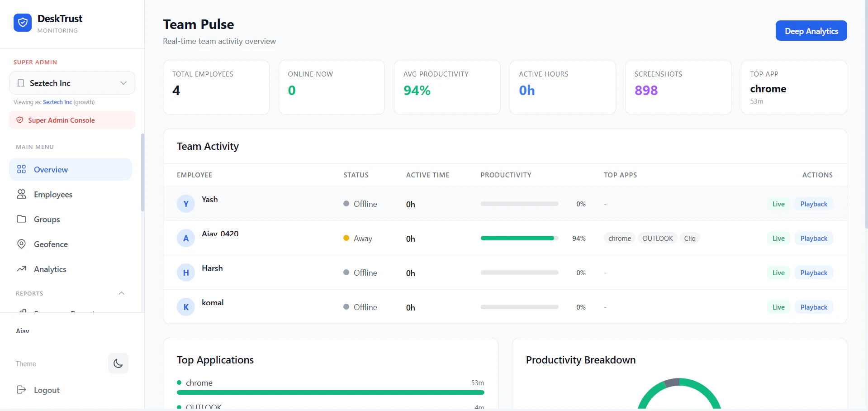Click the TOP APPS column header

click(621, 175)
